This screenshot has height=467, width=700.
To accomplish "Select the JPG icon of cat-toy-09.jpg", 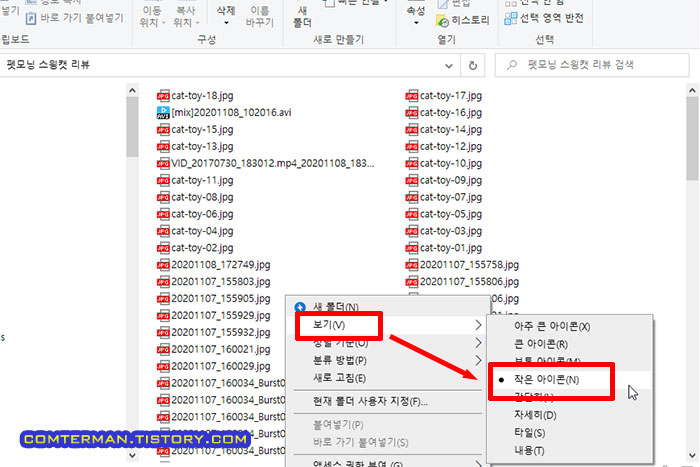I will pyautogui.click(x=412, y=180).
